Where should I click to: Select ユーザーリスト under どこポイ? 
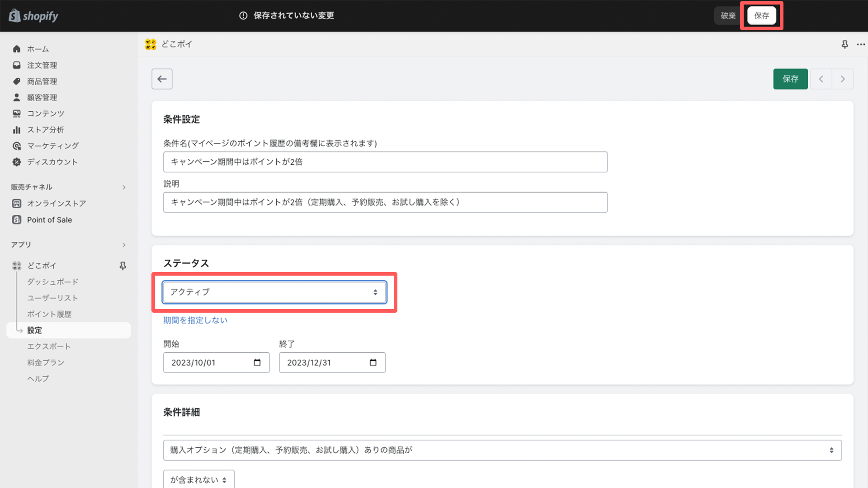[x=52, y=298]
